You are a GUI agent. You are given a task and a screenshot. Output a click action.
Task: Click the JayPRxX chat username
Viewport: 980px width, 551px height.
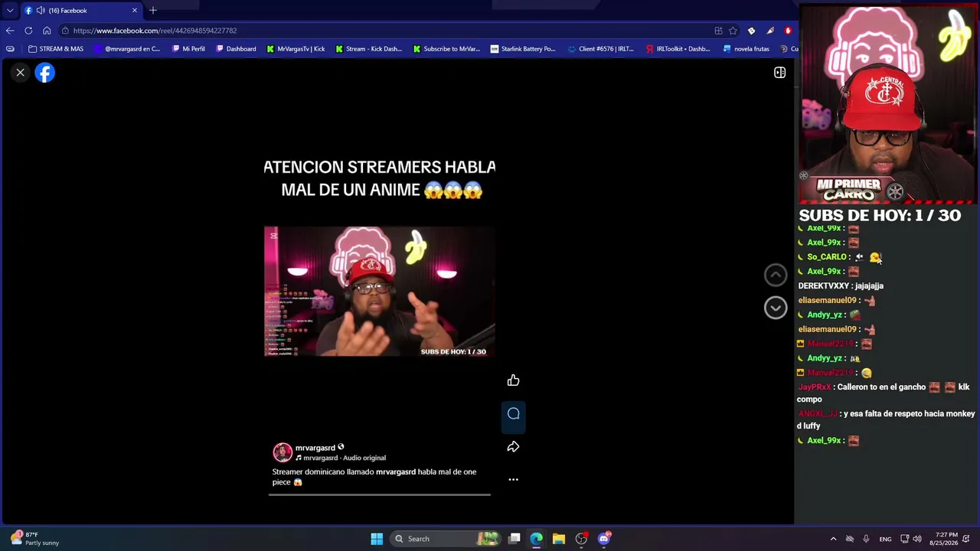(815, 387)
